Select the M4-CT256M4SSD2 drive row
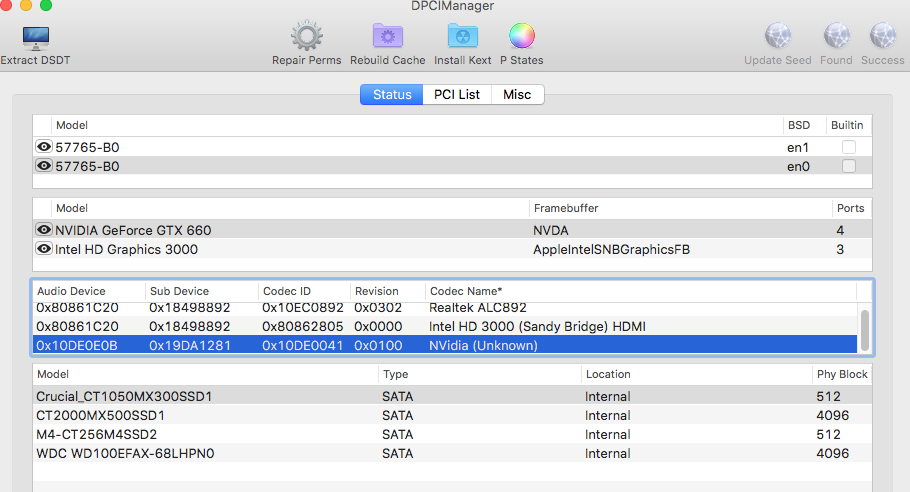The image size is (910, 492). tap(452, 434)
